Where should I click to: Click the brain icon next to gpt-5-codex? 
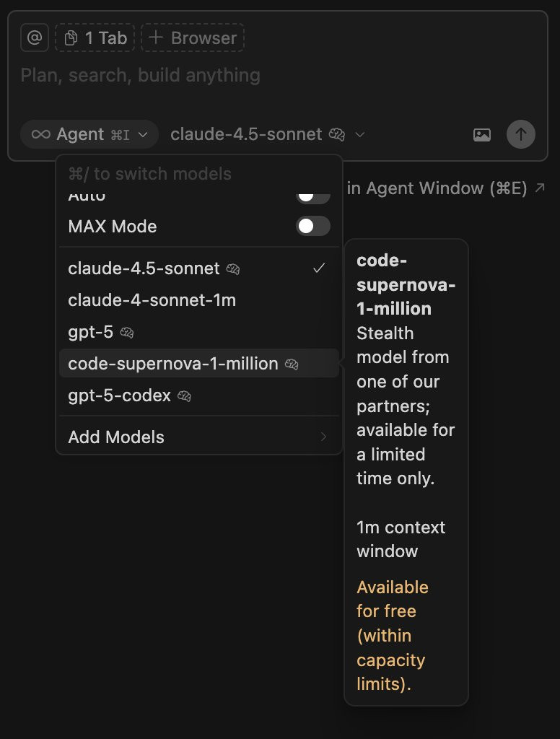tap(184, 396)
